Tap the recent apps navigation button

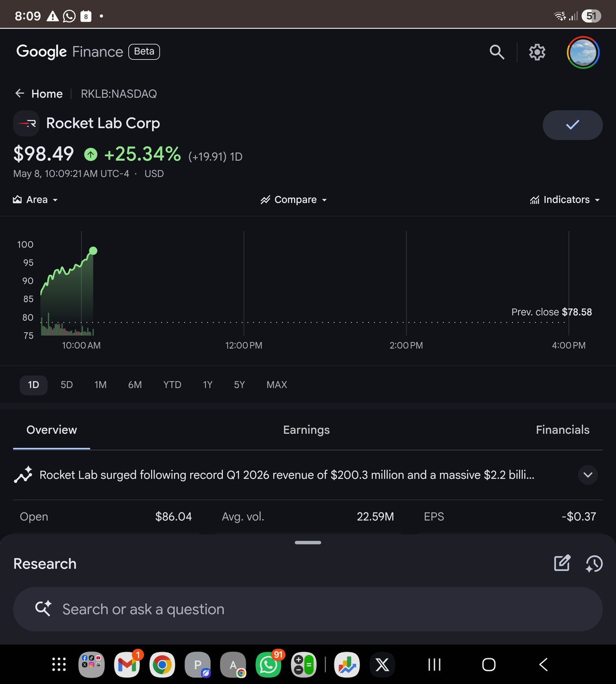[x=434, y=665]
